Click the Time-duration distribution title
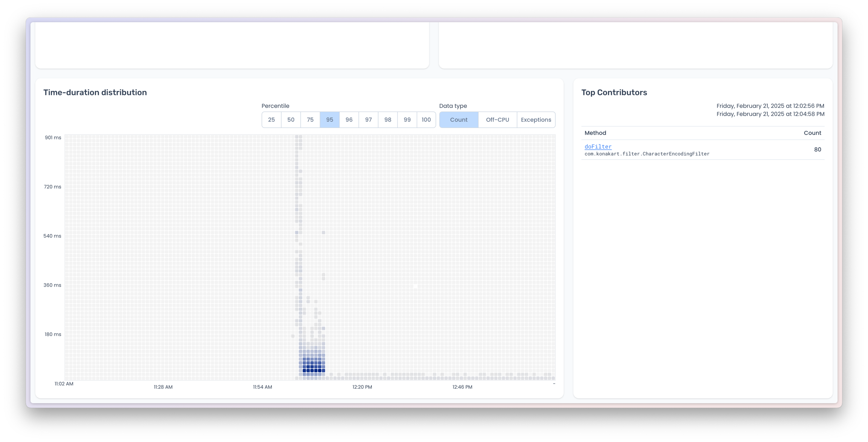This screenshot has width=868, height=442. click(95, 92)
